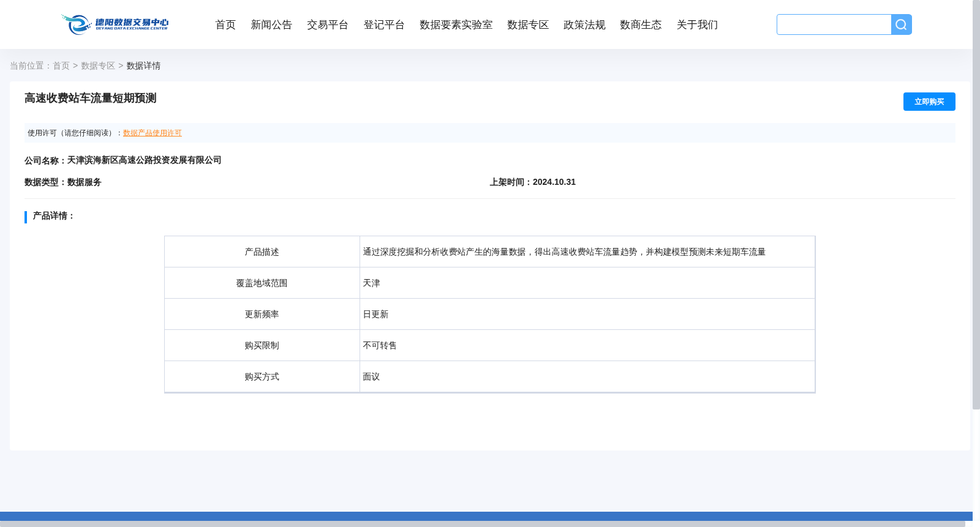This screenshot has width=980, height=527.
Task: Click the 数据专区 breadcrumb link
Action: pos(98,65)
